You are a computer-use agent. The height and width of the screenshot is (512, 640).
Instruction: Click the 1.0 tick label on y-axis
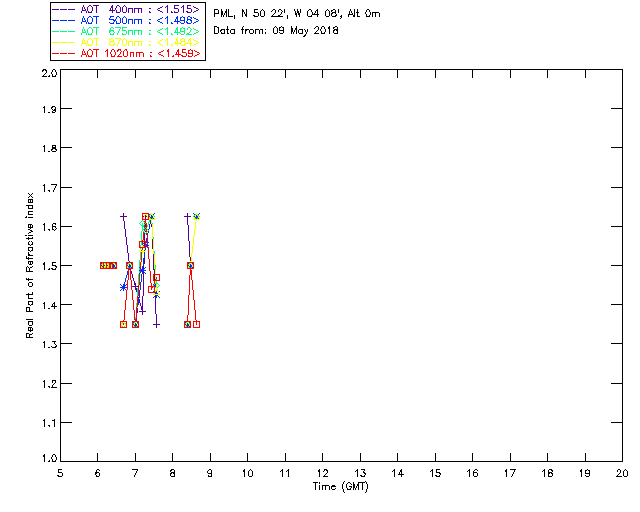pos(49,458)
